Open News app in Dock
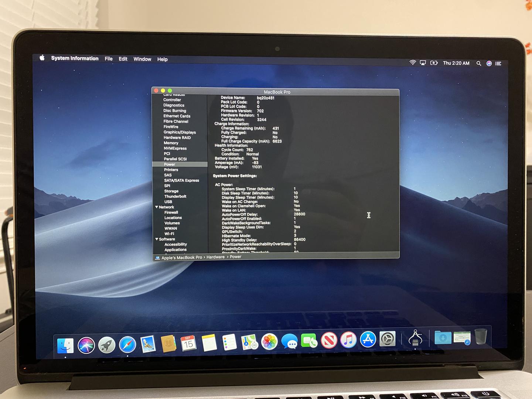The height and width of the screenshot is (399, 532). click(329, 340)
